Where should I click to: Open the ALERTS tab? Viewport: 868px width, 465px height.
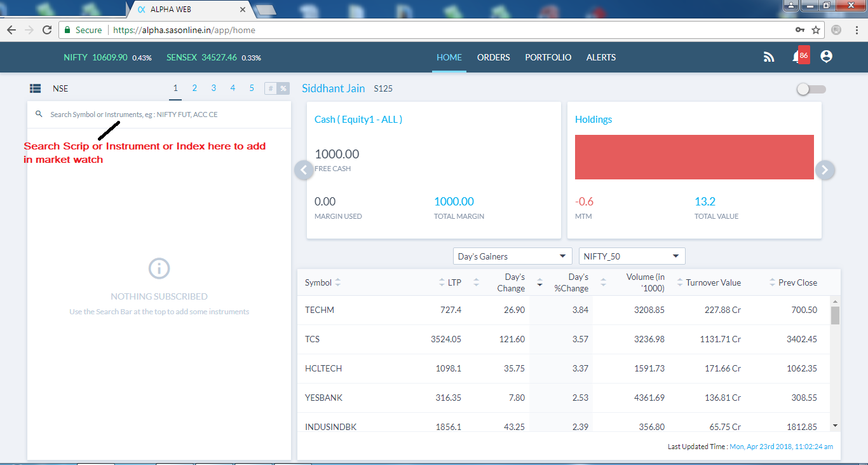point(601,57)
